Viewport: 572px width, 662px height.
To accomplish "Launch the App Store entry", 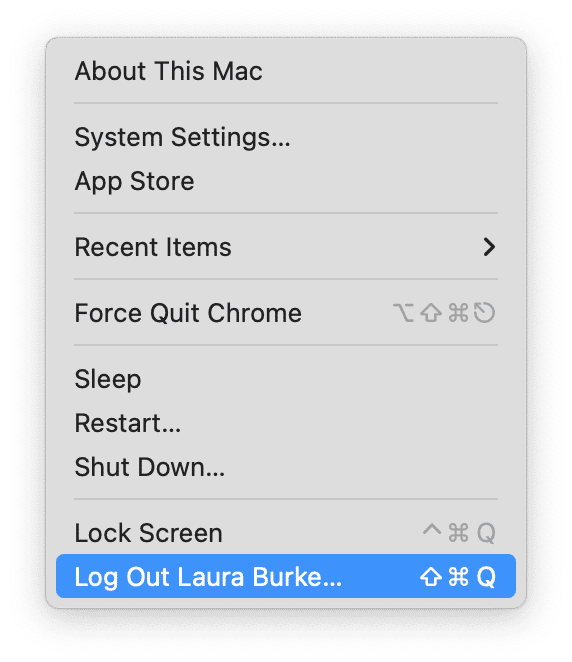I will click(x=286, y=181).
